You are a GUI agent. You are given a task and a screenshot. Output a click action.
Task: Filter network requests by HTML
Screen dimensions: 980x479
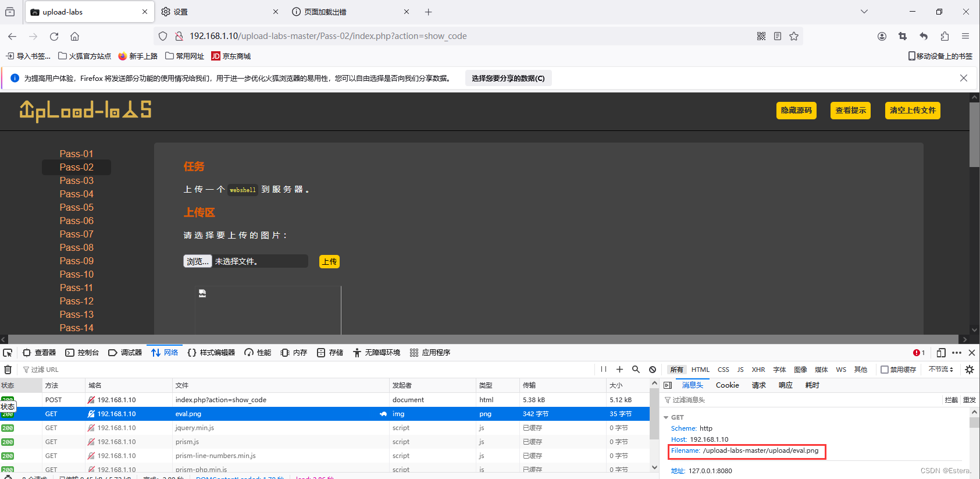click(700, 370)
